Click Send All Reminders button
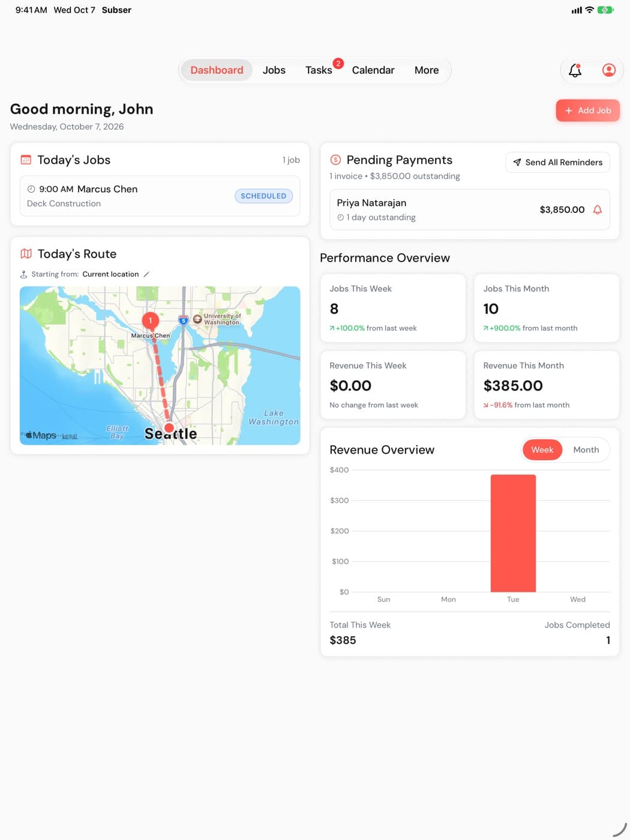The height and width of the screenshot is (840, 630). point(558,163)
